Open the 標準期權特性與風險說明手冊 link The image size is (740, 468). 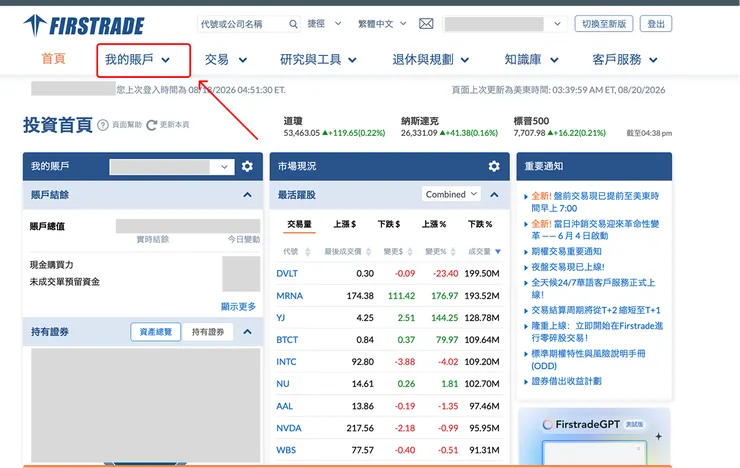tap(589, 359)
